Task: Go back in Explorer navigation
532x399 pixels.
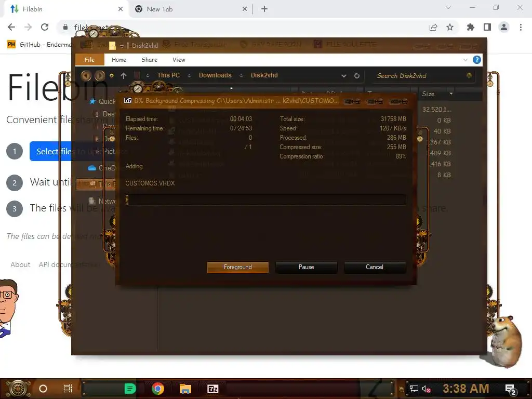Action: click(x=86, y=75)
